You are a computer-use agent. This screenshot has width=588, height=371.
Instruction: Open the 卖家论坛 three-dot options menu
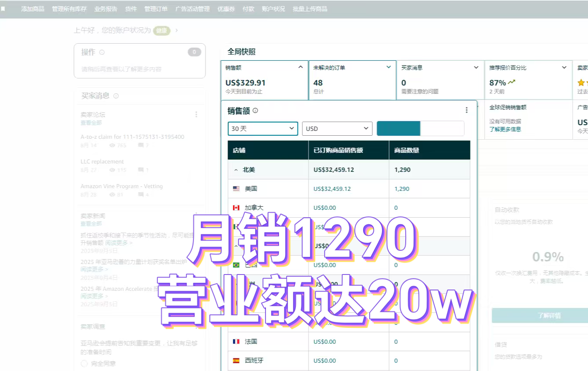(x=196, y=115)
